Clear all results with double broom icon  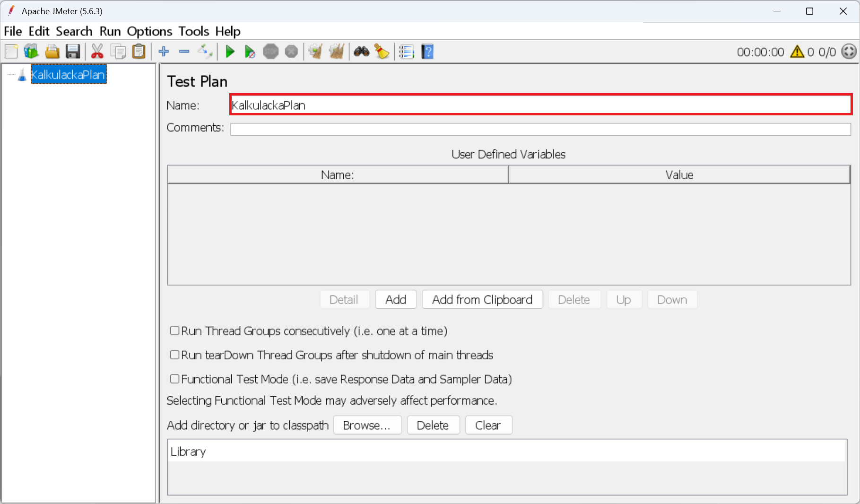[337, 52]
